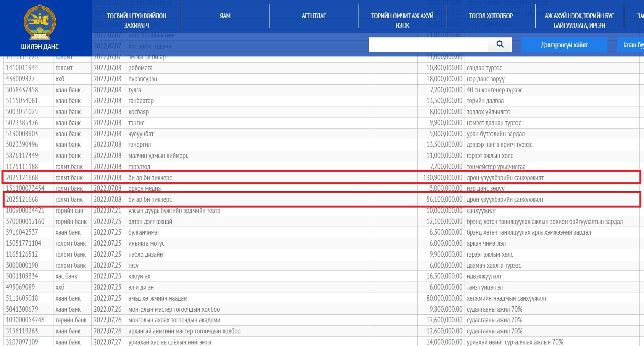This screenshot has height=346, width=644.
Task: Open АЖ АХУЙ НЭГЖ, ТӨРИЙН БУС БАЙГУУЛЛАГА menu
Action: 579,21
